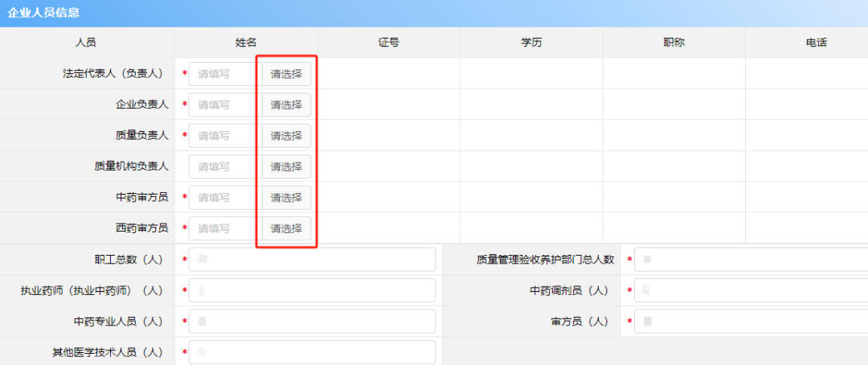Click the 质量管理验收养护部门总人数 label
The width and height of the screenshot is (868, 365).
tap(546, 259)
